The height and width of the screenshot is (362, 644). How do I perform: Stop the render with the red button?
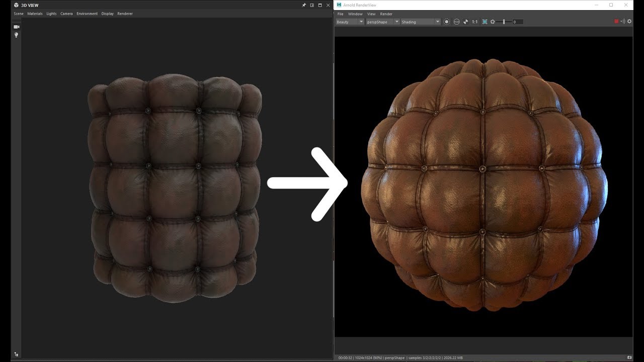pos(616,22)
